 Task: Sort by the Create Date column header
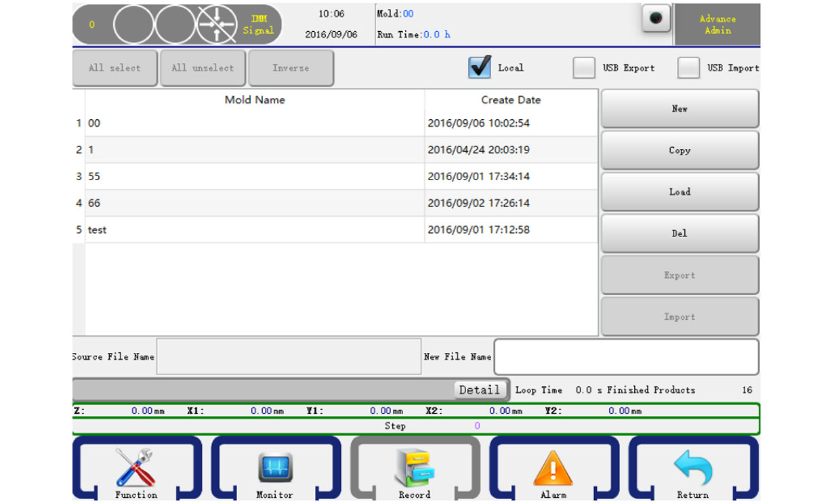511,100
